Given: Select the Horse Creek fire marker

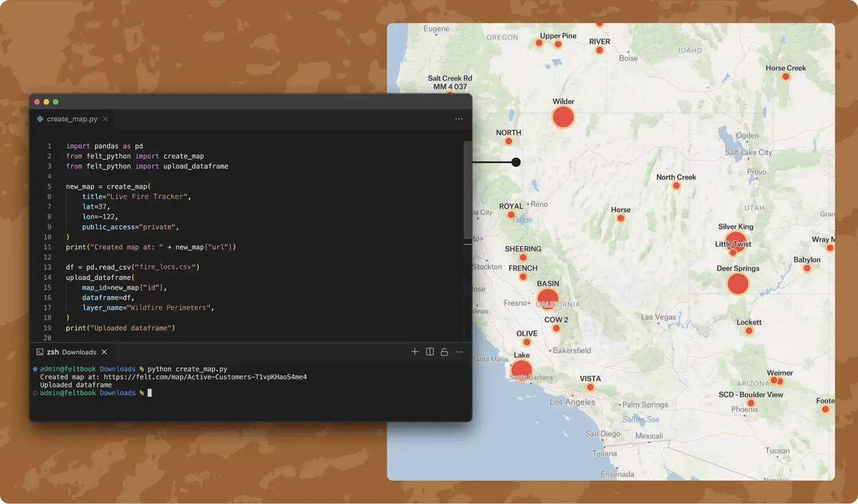Looking at the screenshot, I should [786, 77].
